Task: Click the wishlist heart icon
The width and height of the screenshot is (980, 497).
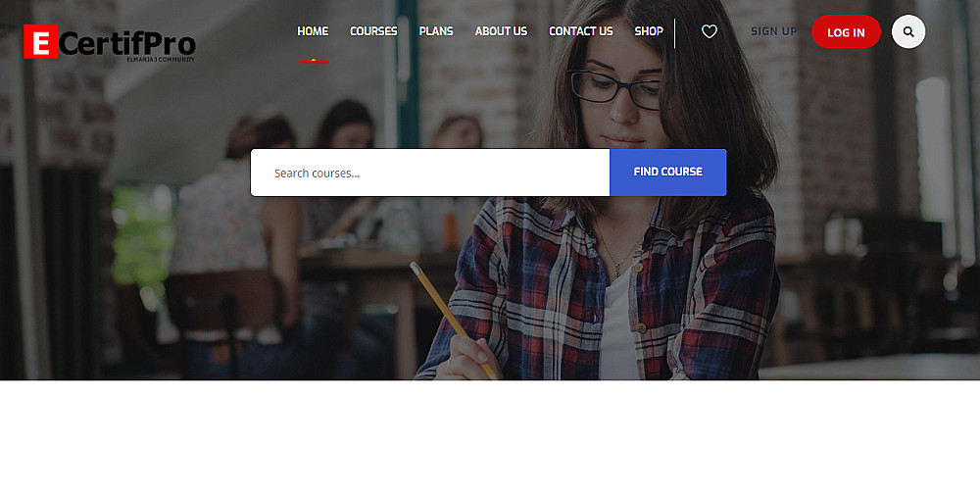Action: tap(709, 31)
